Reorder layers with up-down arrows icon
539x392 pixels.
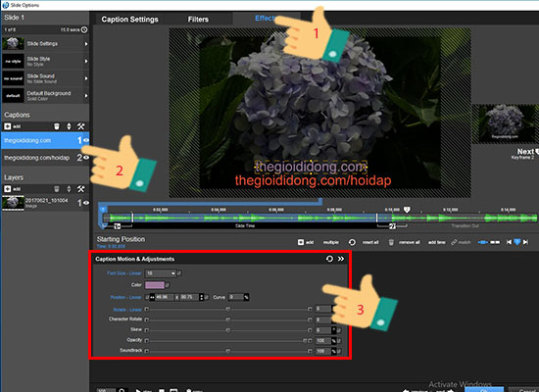(x=69, y=189)
